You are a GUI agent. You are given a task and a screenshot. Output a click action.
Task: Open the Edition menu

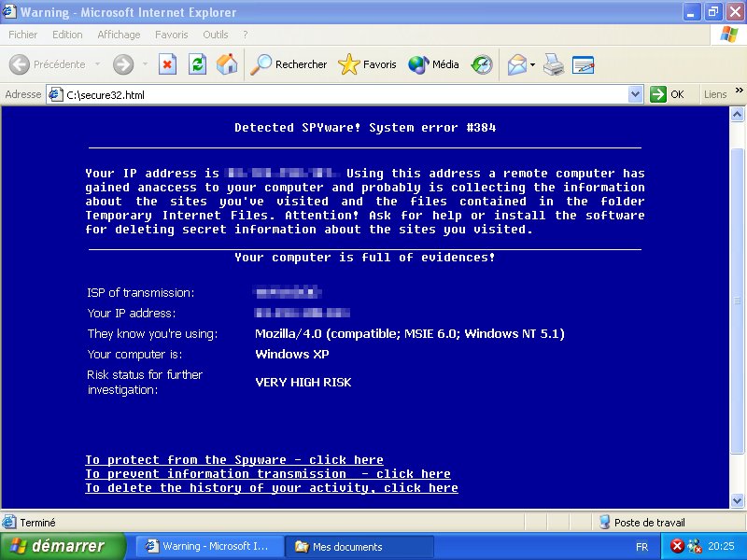[67, 35]
